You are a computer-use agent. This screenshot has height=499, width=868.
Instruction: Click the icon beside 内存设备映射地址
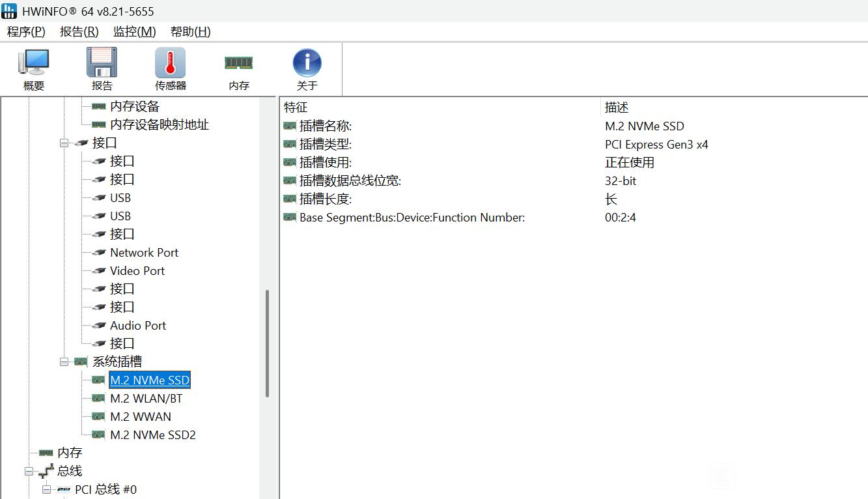[x=99, y=124]
